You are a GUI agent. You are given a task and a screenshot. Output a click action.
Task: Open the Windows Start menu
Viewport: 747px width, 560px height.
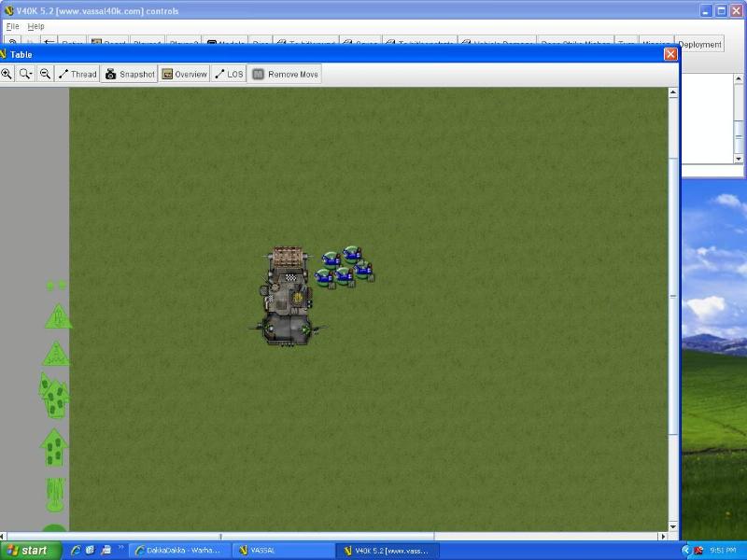click(x=26, y=551)
